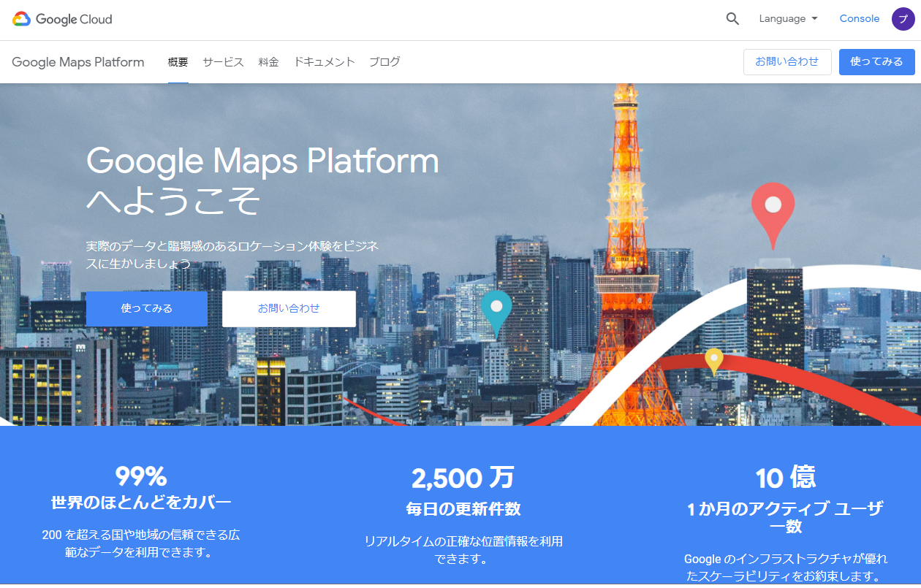
Task: Click the header お問い合わせ button
Action: [787, 62]
